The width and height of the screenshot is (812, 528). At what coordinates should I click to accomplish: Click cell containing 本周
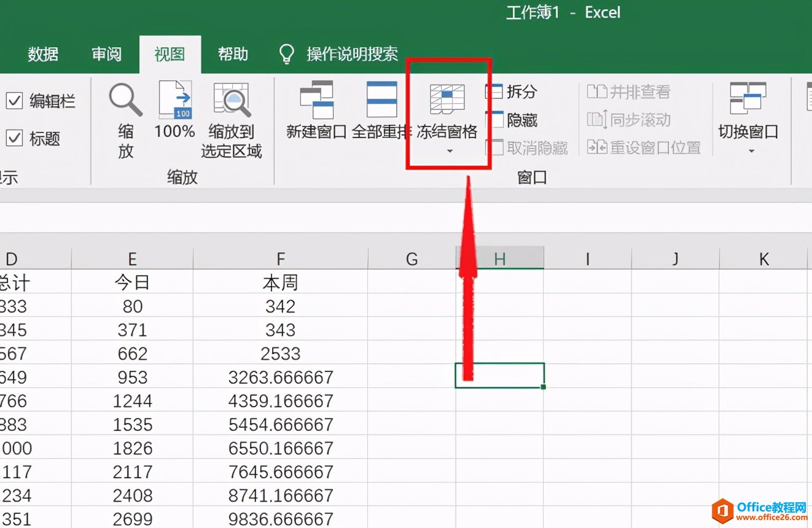280,282
